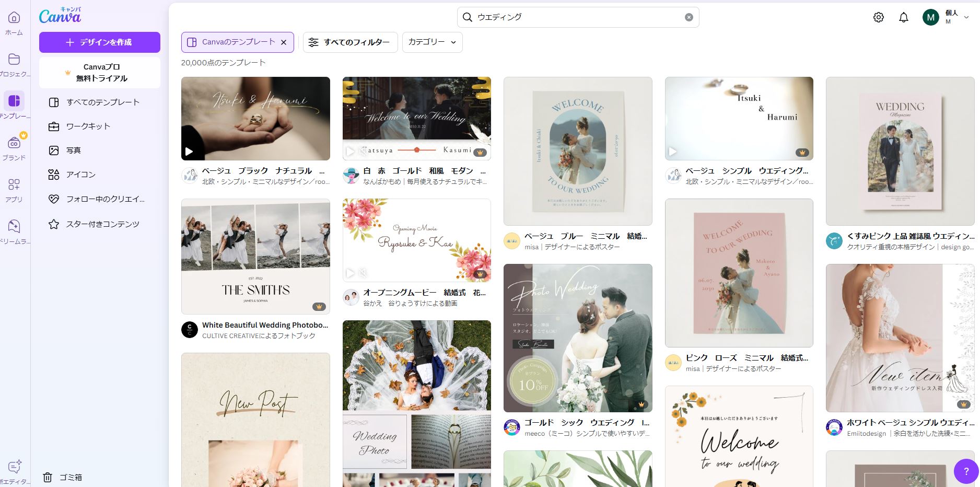This screenshot has height=487, width=980.
Task: Open the アプリ icon in the sidebar
Action: (x=14, y=185)
